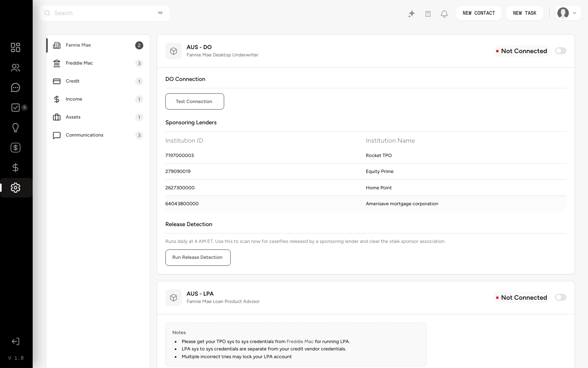This screenshot has width=588, height=368.
Task: Select the Fannie Mae category label
Action: coord(78,45)
